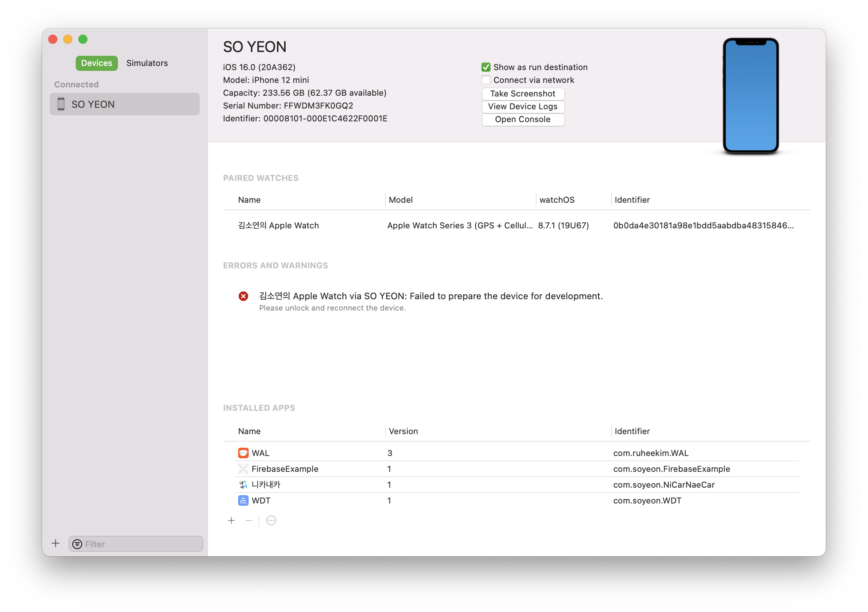Click the Capacity 233.56 GB text
Image resolution: width=868 pixels, height=612 pixels.
click(x=304, y=93)
